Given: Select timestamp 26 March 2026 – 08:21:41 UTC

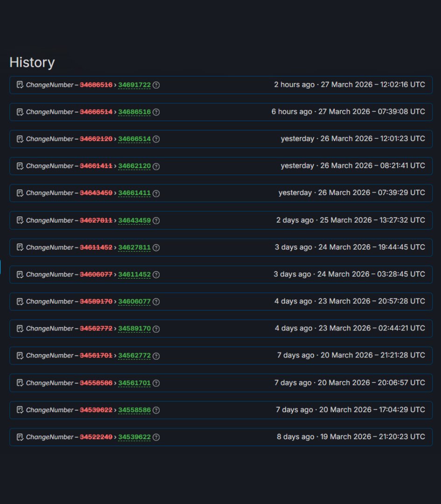Looking at the screenshot, I should pos(373,166).
